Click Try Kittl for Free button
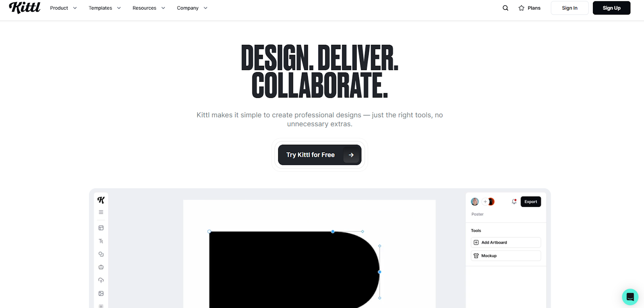 pos(320,155)
